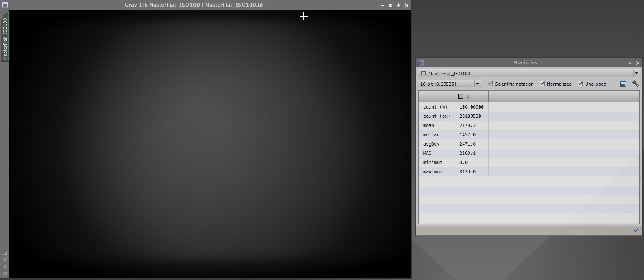This screenshot has height=280, width=644.
Task: Select the median row label
Action: pos(431,135)
